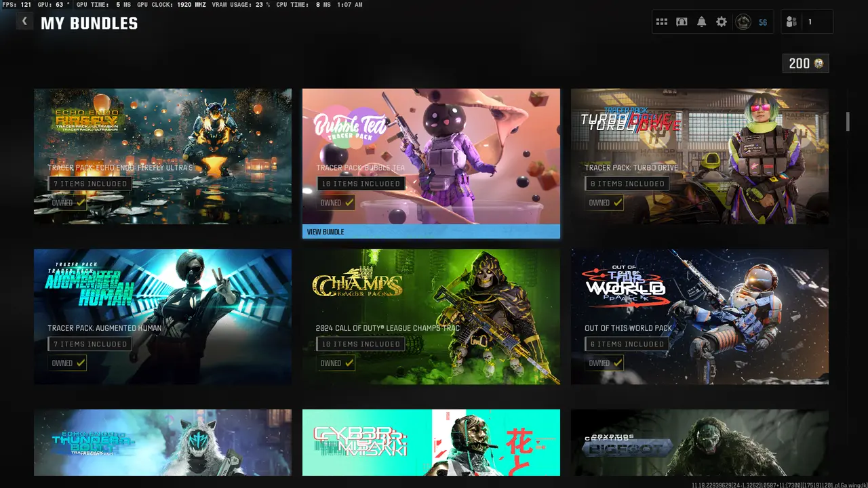Click the Owned badge on the Augmented Human card
The height and width of the screenshot is (488, 868).
pos(68,363)
